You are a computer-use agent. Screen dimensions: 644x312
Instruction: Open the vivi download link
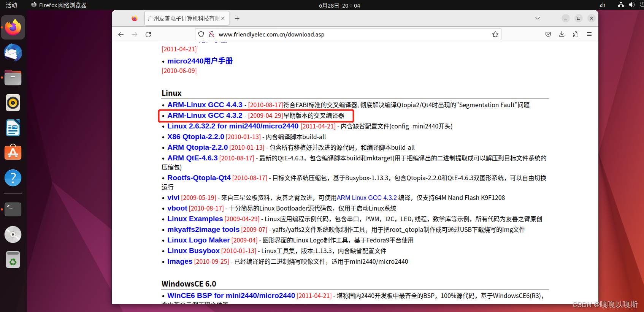[x=173, y=197]
